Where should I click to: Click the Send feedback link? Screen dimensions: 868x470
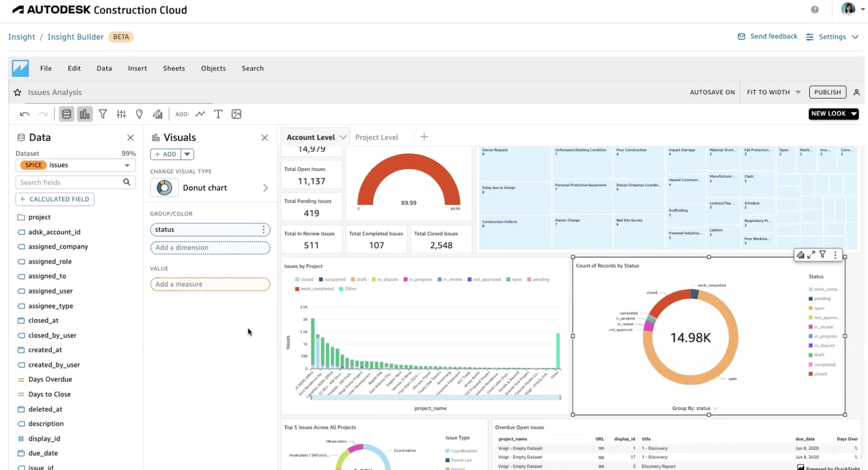[x=767, y=37]
